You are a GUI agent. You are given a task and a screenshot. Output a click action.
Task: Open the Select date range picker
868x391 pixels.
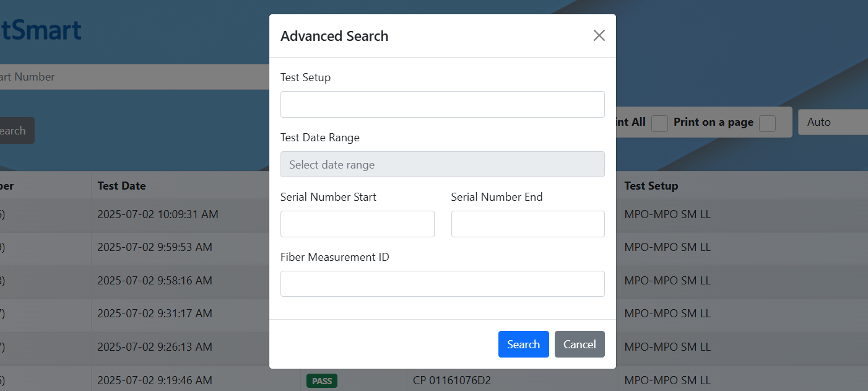(442, 164)
